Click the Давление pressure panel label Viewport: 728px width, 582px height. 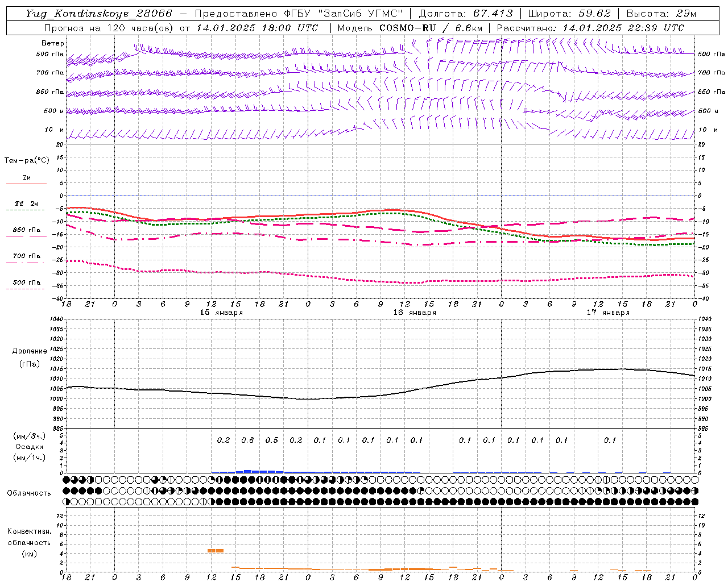pyautogui.click(x=30, y=351)
